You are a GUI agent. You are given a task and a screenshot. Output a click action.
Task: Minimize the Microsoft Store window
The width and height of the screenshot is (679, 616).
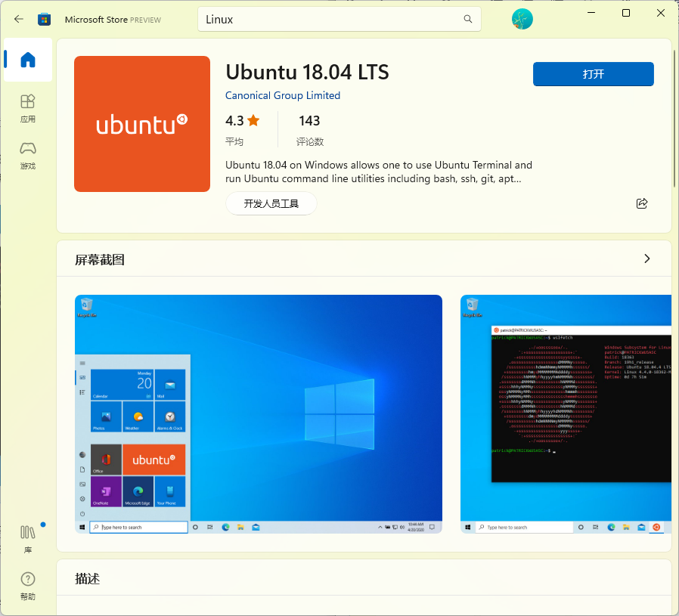591,13
